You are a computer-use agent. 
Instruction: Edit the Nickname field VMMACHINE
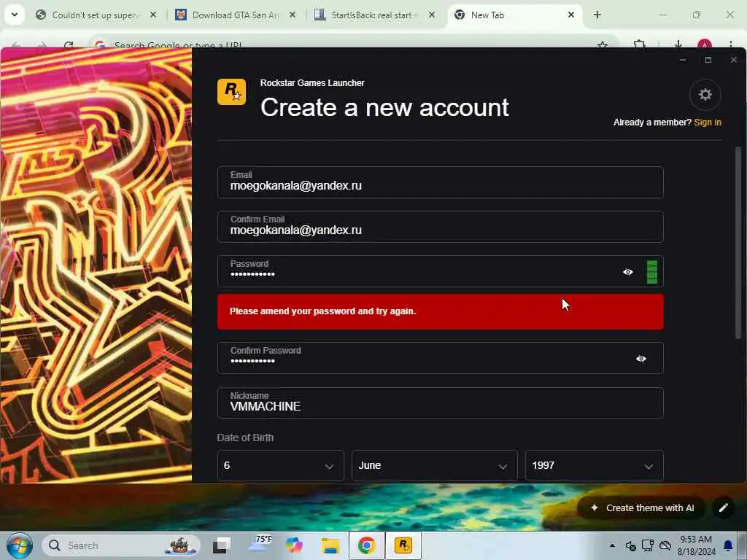coord(440,402)
